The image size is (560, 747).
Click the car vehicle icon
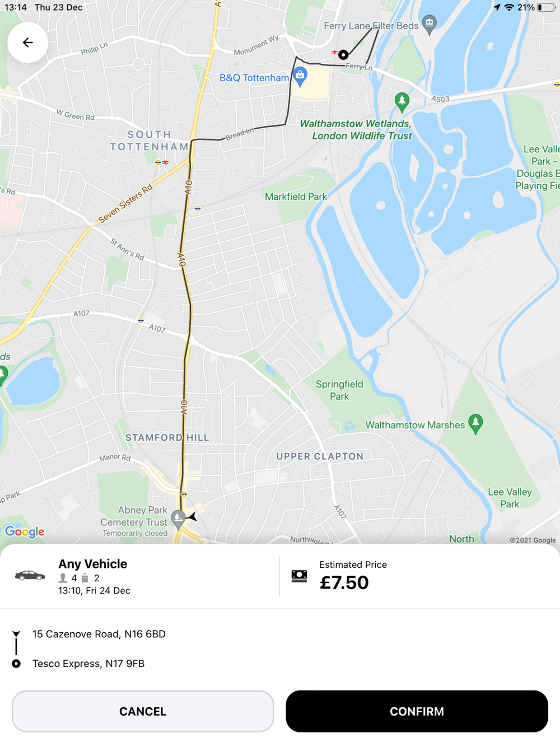[x=30, y=576]
